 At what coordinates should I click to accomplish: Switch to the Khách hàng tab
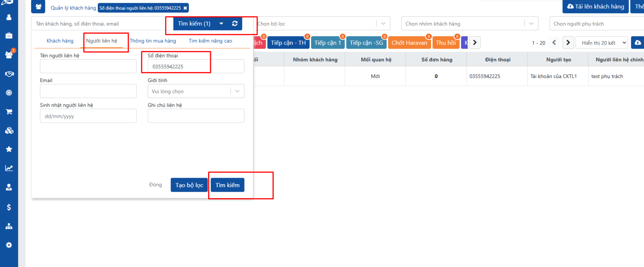[60, 41]
